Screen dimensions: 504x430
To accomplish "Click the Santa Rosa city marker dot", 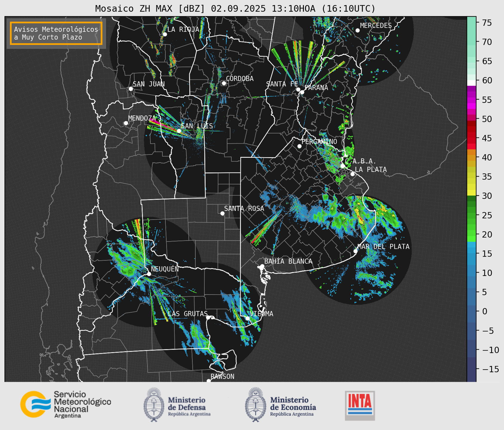I will [x=222, y=213].
